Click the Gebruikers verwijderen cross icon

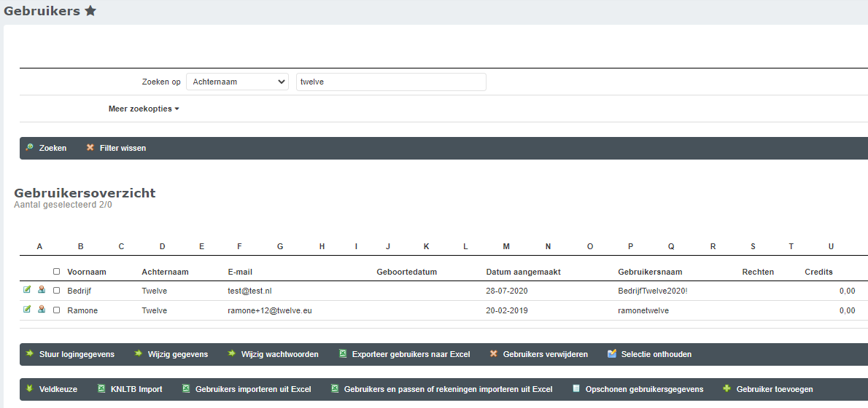coord(494,354)
